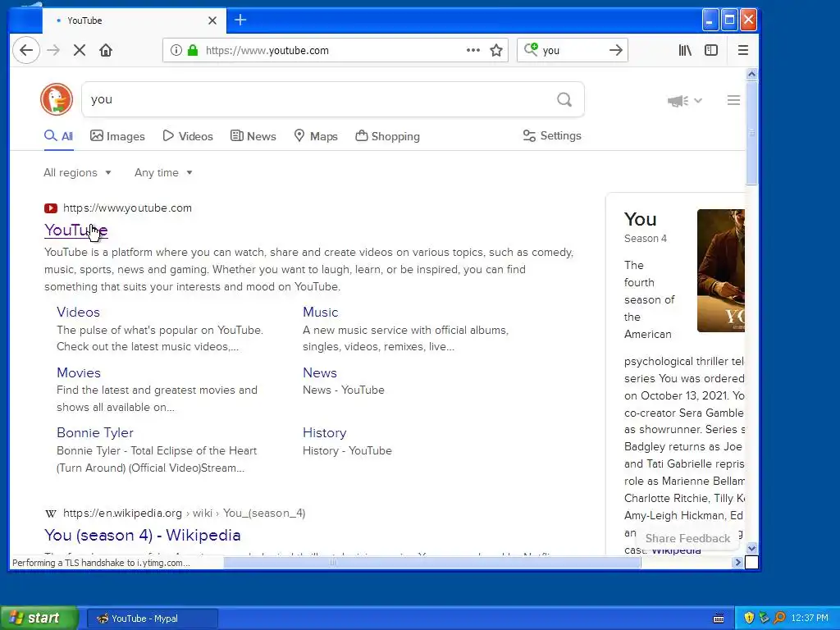The image size is (840, 630).
Task: Switch to the News tab
Action: tap(253, 136)
